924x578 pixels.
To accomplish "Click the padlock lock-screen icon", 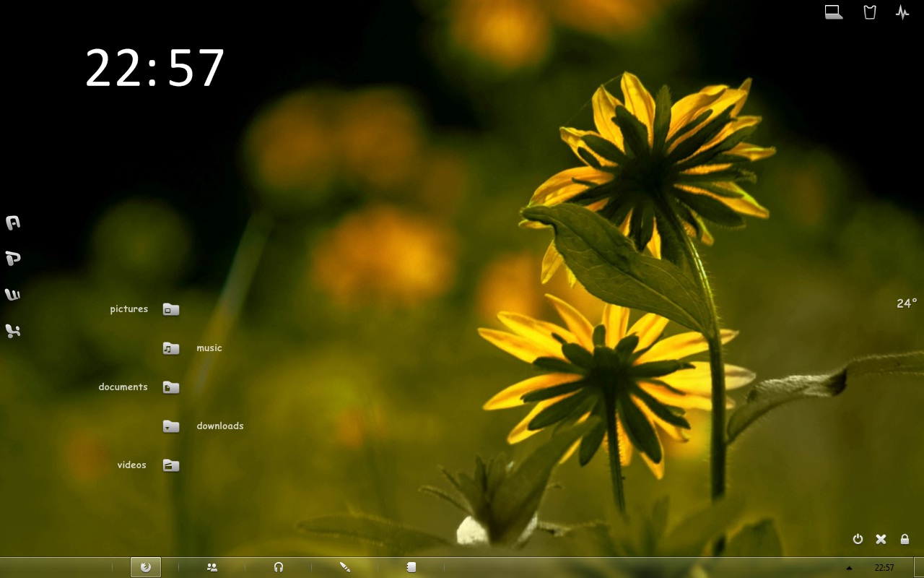I will click(905, 539).
